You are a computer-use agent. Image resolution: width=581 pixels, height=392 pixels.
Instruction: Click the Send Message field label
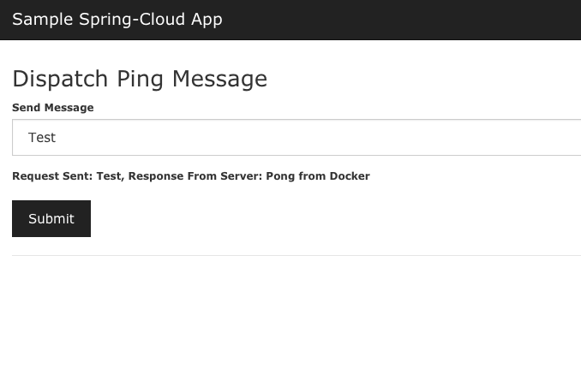(x=53, y=108)
